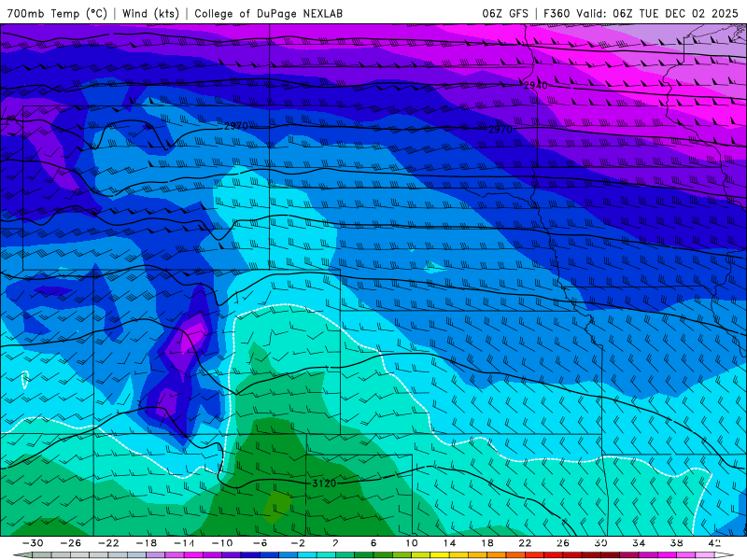Click the 2940 height contour label
This screenshot has height=560, width=747.
pos(535,85)
